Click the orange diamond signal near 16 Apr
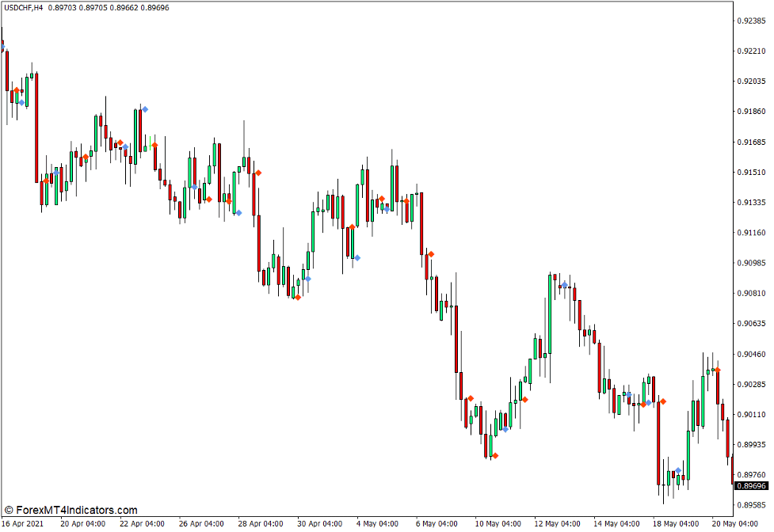The image size is (774, 532). click(x=17, y=90)
